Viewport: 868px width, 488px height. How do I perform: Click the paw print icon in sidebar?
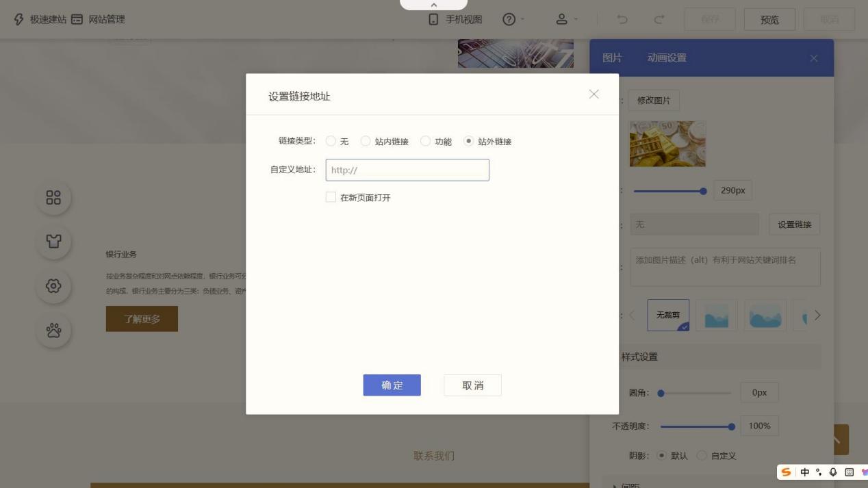click(53, 331)
